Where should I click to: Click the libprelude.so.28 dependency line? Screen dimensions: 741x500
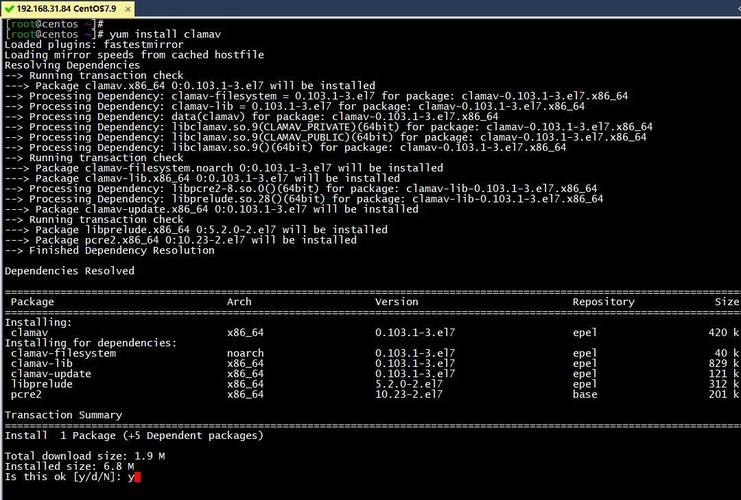coord(304,199)
